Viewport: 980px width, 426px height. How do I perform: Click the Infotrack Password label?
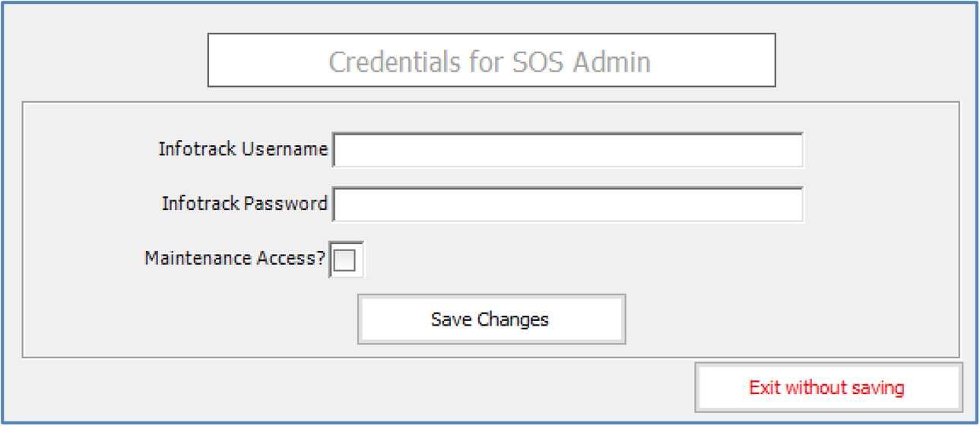click(x=244, y=204)
